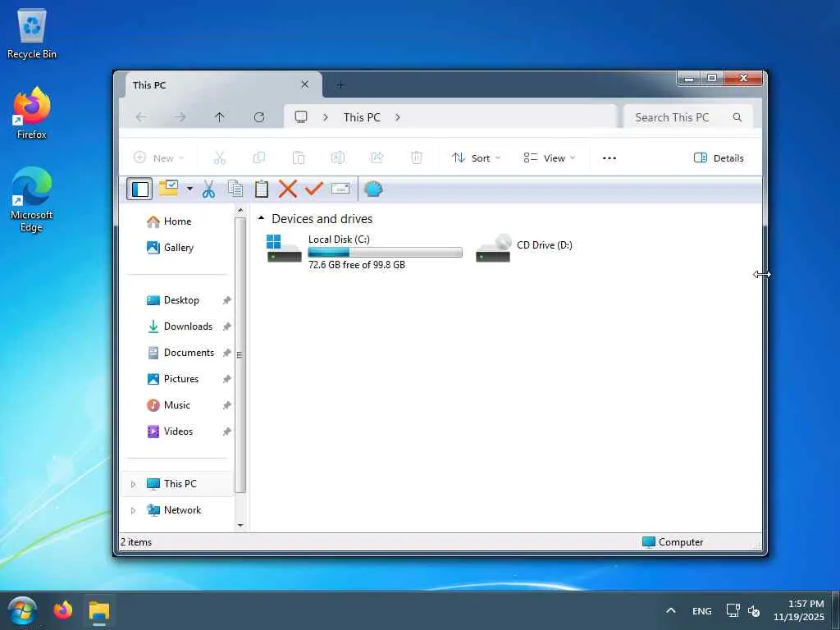Click the classic scissors Cut icon
This screenshot has width=840, height=630.
click(x=209, y=189)
